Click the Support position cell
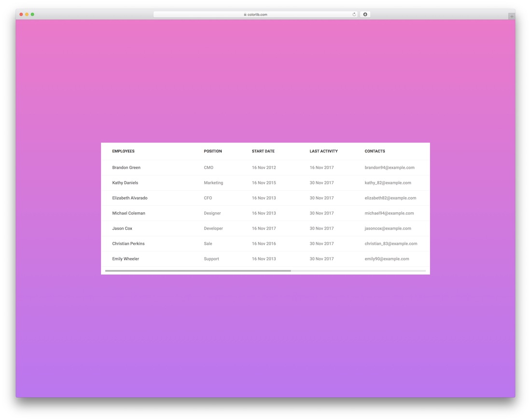This screenshot has width=531, height=420. click(x=211, y=259)
